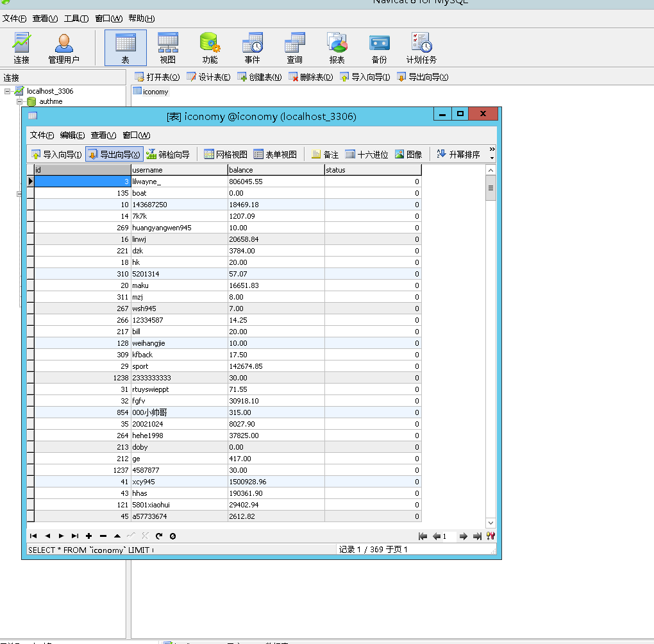The width and height of the screenshot is (654, 644).
Task: Open 查看(V) menu in table window
Action: (103, 135)
